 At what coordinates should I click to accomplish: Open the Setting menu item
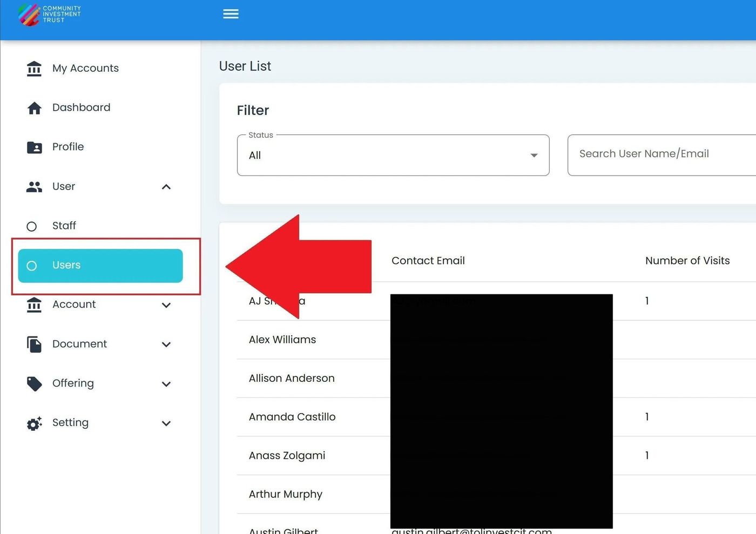[x=70, y=423]
